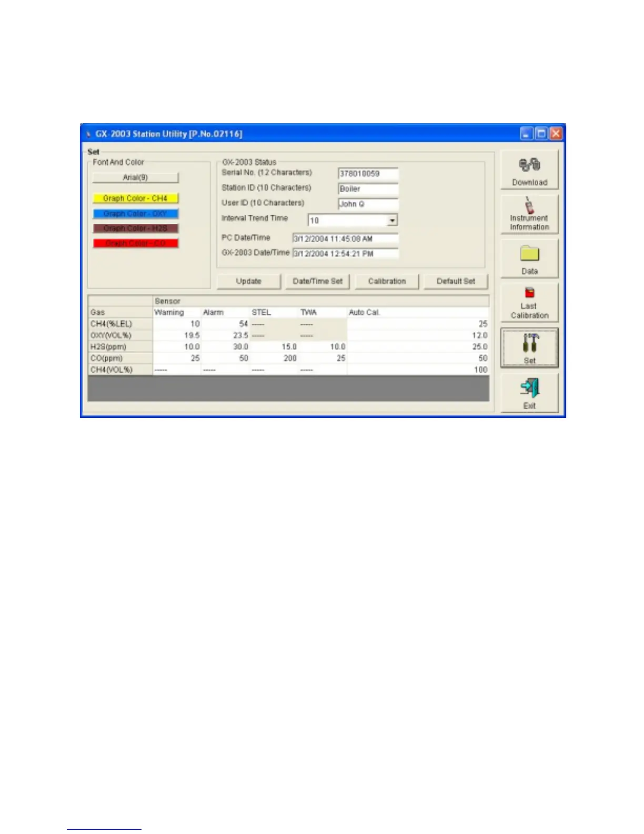Screen dimensions: 644x834
Task: Change the yellow CH4 graph color
Action: point(136,198)
